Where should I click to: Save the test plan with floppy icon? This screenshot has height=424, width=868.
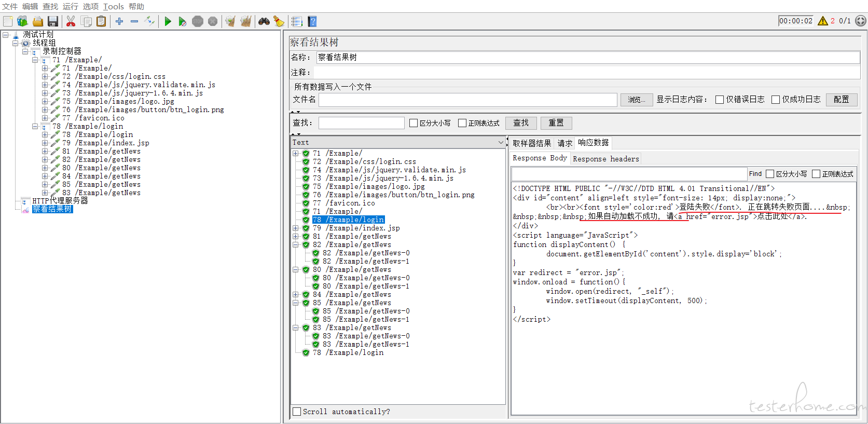(52, 21)
